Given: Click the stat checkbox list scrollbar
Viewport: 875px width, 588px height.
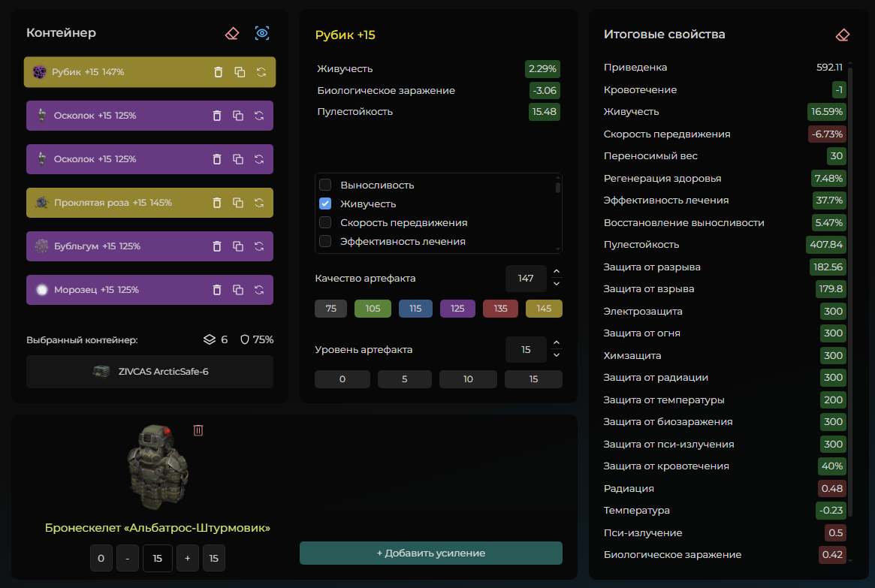Looking at the screenshot, I should [x=557, y=186].
